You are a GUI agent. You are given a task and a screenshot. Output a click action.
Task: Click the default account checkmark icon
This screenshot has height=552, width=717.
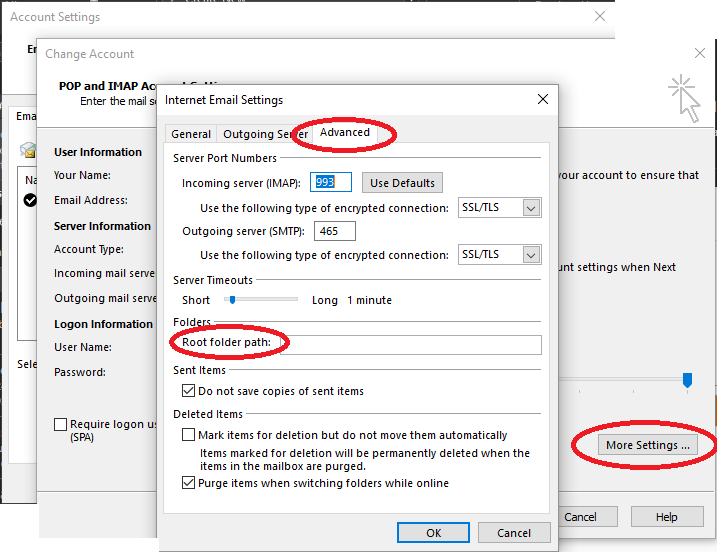(x=30, y=200)
